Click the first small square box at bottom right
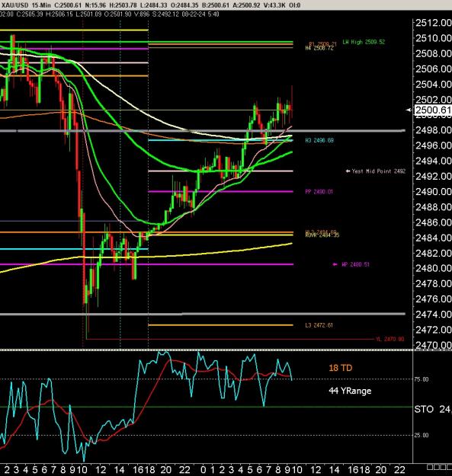The image size is (452, 476). click(430, 467)
